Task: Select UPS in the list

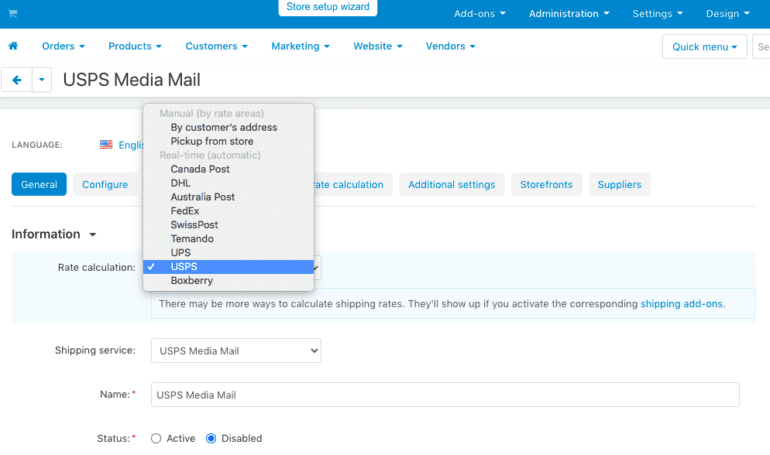Action: [x=228, y=253]
